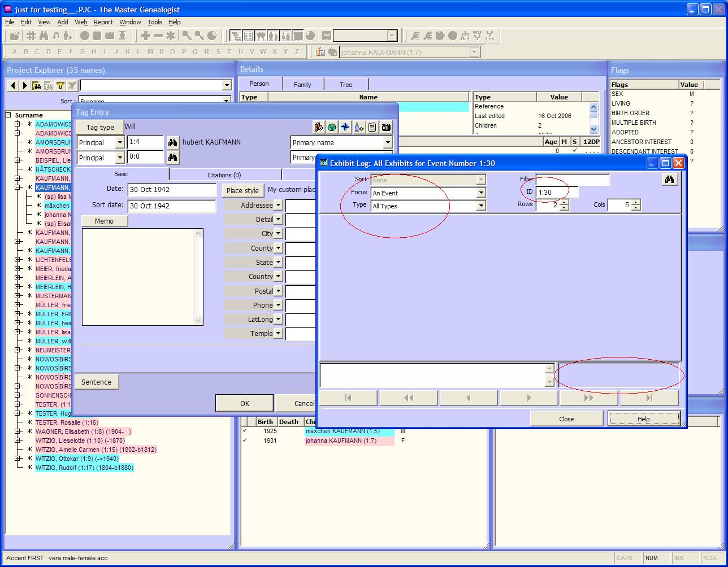Image resolution: width=728 pixels, height=567 pixels.
Task: Open the Addressee field arrow
Action: click(278, 205)
